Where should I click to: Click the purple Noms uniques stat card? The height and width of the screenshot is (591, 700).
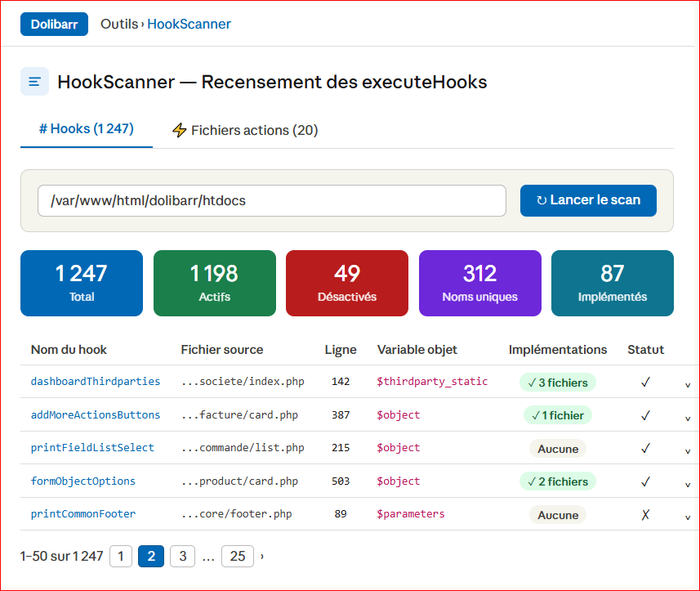pyautogui.click(x=479, y=283)
